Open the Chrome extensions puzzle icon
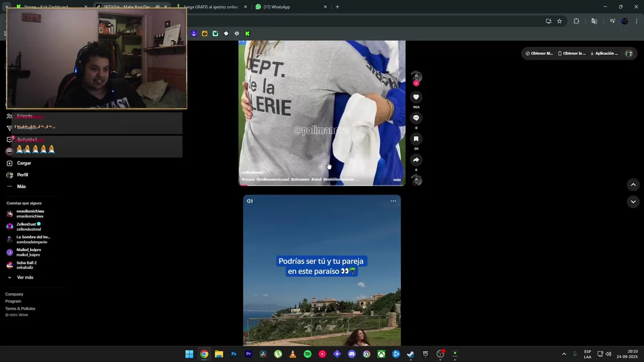This screenshot has height=362, width=644. tap(577, 21)
